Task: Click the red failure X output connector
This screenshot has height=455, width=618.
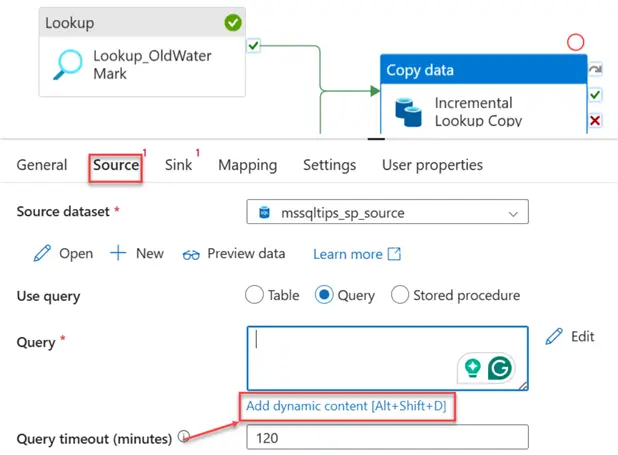Action: point(595,120)
